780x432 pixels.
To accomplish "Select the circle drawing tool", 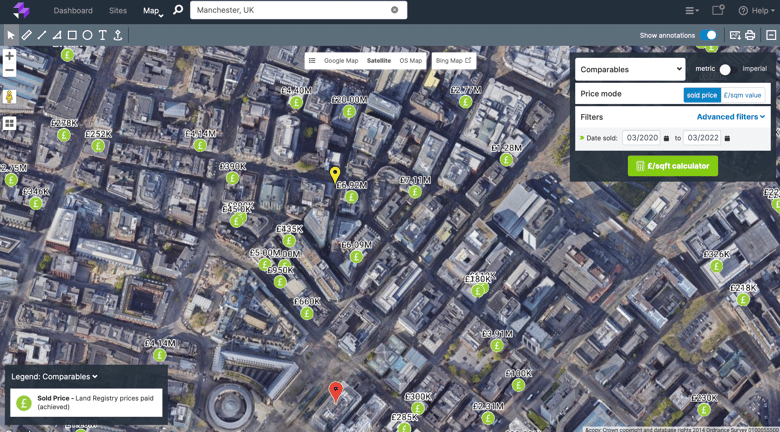I will (87, 35).
